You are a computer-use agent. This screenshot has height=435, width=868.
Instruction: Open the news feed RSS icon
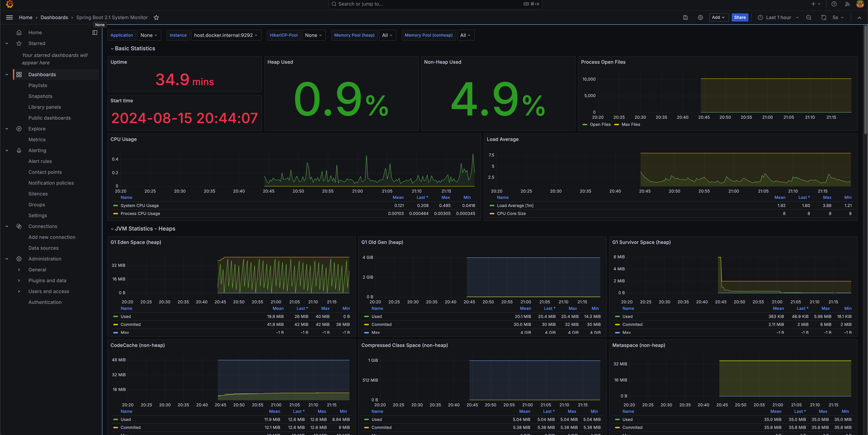pos(847,4)
